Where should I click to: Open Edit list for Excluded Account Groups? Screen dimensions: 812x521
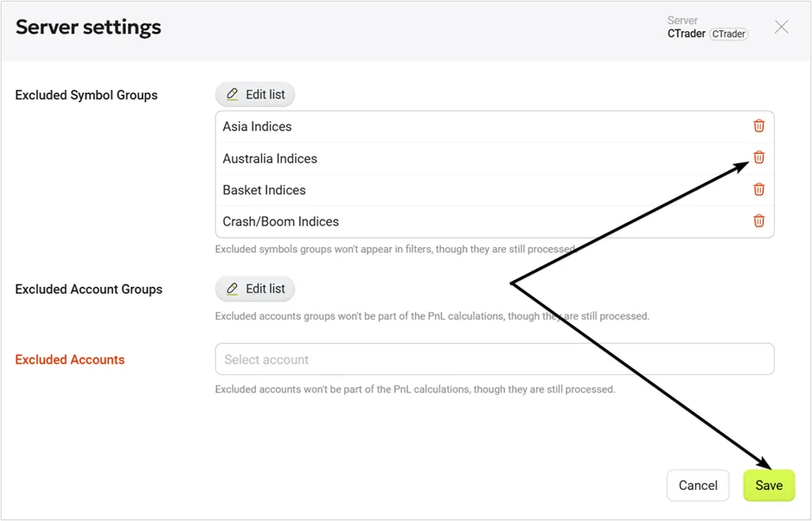point(255,289)
